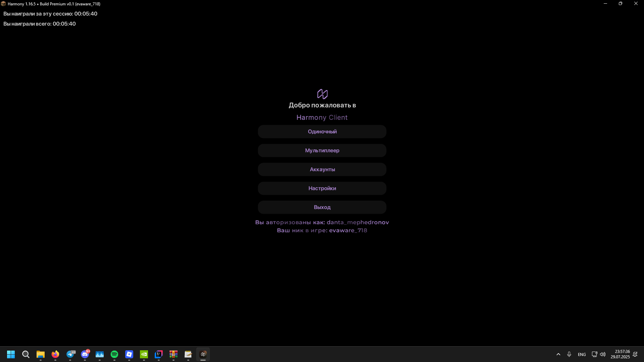Screen dimensions: 644x362
Task: Open Настройки (settings)
Action: point(322,188)
